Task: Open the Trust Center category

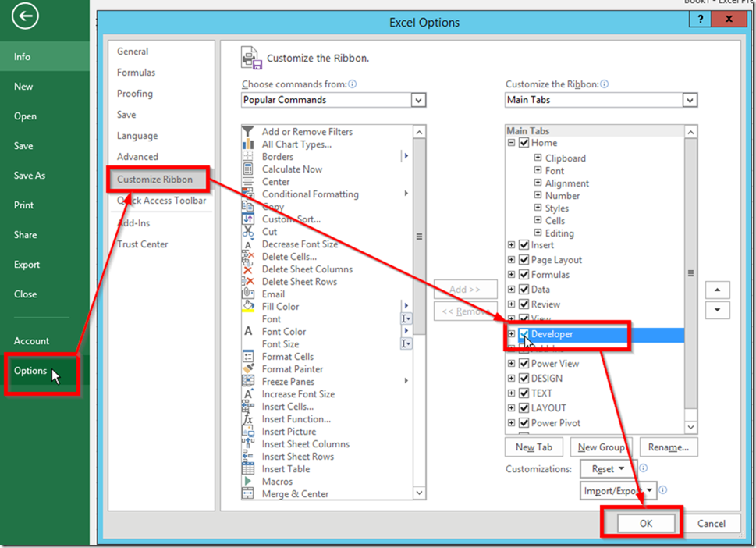Action: tap(142, 244)
